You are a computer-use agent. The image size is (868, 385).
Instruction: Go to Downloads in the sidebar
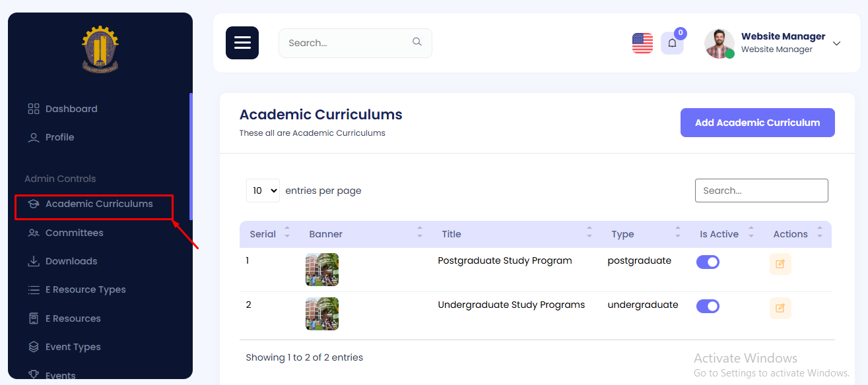tap(71, 261)
